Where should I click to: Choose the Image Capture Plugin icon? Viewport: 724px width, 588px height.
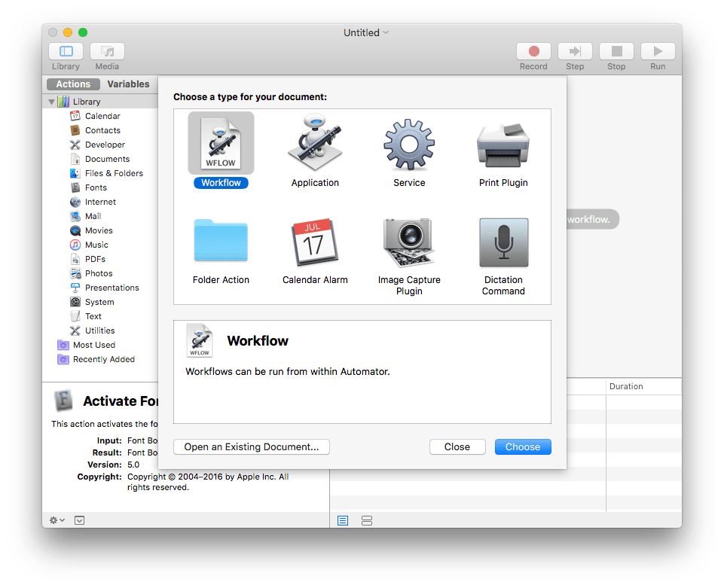[409, 242]
